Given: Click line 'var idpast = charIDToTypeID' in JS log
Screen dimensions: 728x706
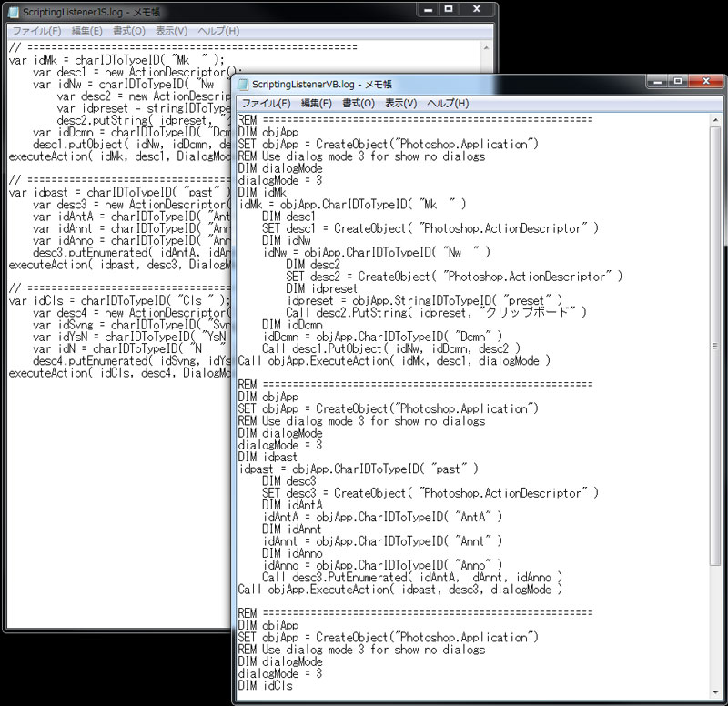Looking at the screenshot, I should point(119,192).
